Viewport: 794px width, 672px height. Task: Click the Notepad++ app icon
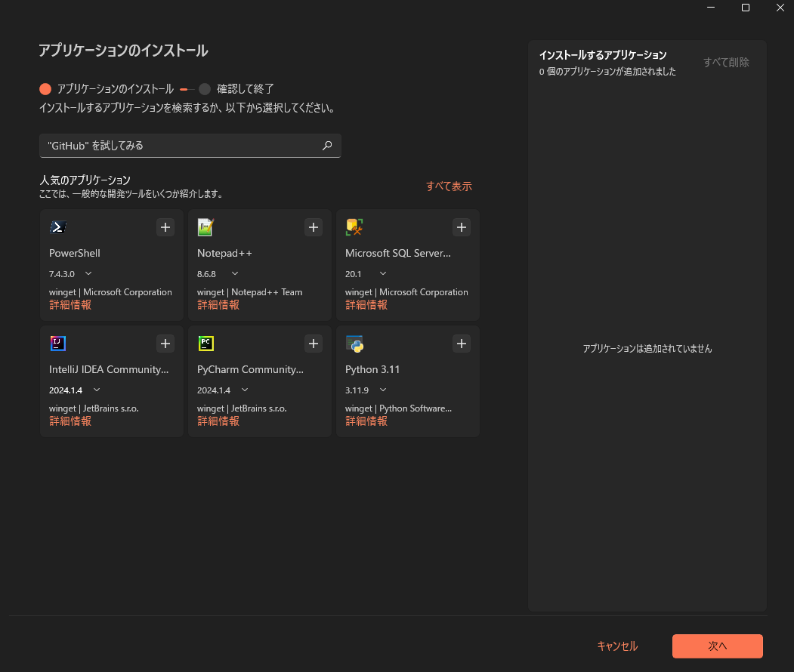pos(206,227)
